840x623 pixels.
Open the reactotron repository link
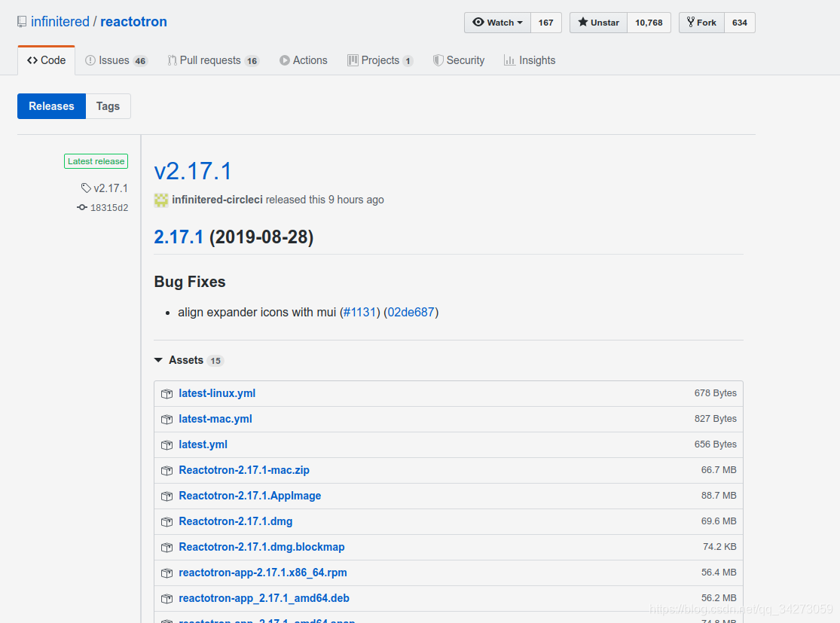tap(133, 21)
